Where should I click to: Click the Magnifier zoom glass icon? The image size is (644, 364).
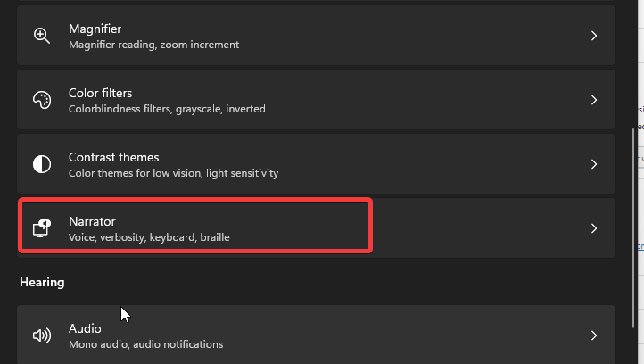pyautogui.click(x=42, y=36)
